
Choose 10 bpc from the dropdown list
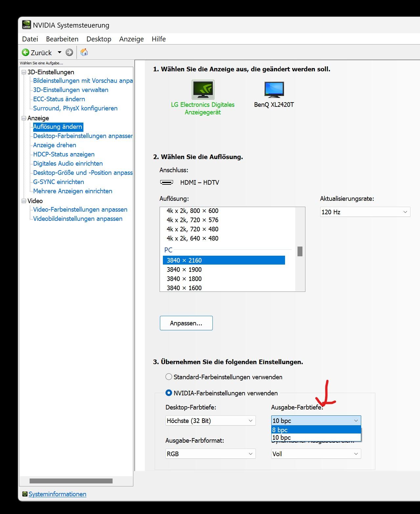coord(316,437)
